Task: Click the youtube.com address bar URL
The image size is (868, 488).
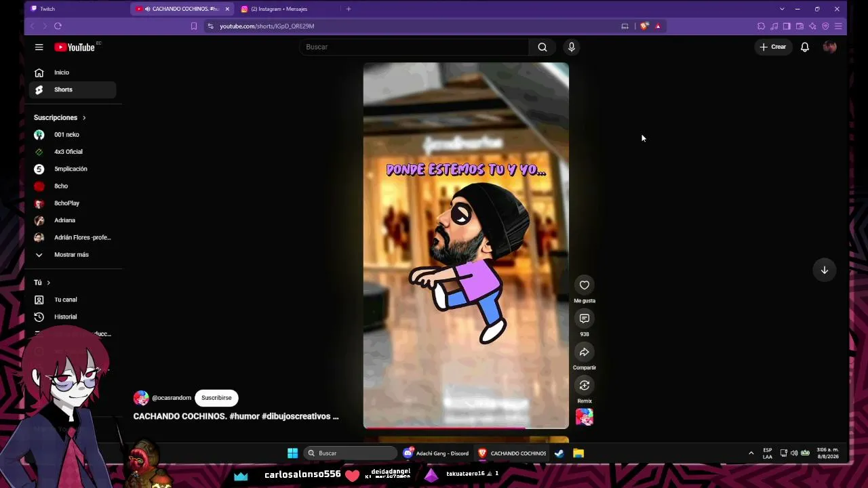Action: (x=267, y=26)
